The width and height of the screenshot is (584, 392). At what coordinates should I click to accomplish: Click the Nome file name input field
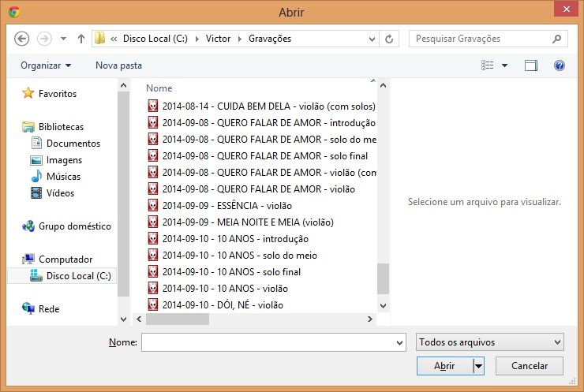pyautogui.click(x=268, y=342)
